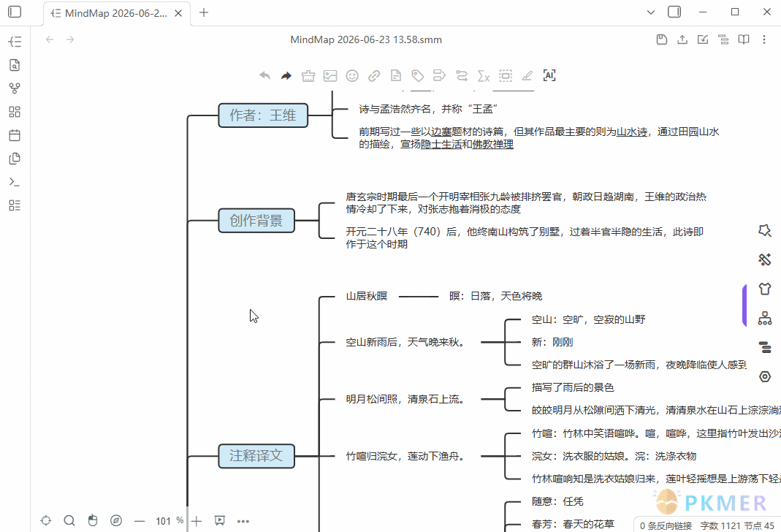Zoom in with the plus button
This screenshot has width=781, height=532.
click(x=197, y=521)
